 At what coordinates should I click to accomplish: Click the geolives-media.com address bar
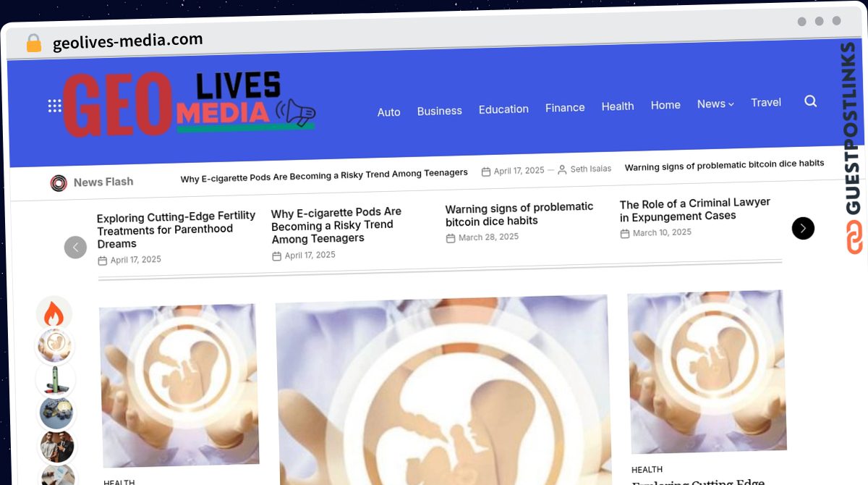coord(127,41)
